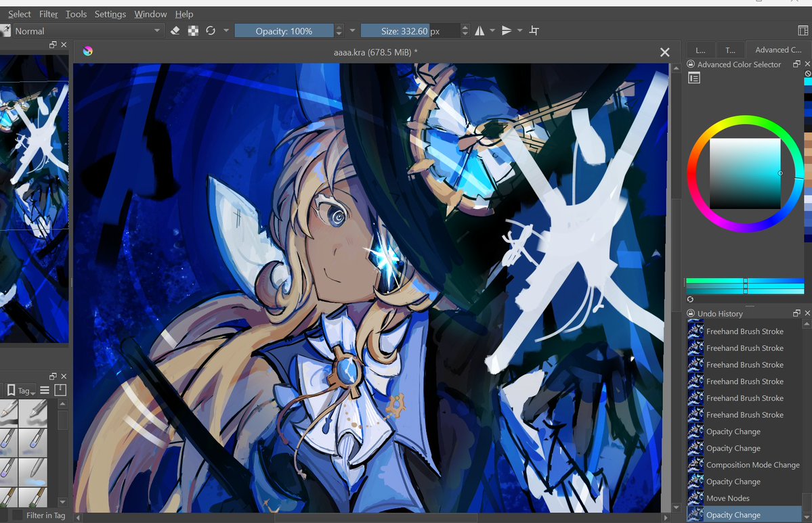Viewport: 812px width, 523px height.
Task: Open the vertical mirror options arrow
Action: pos(520,30)
